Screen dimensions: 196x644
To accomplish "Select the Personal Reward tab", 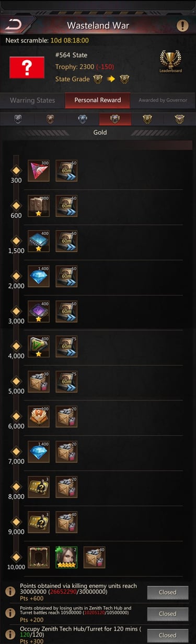I will point(98,101).
